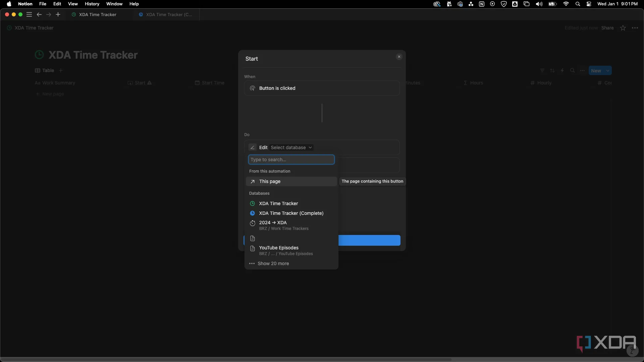This screenshot has width=644, height=362.
Task: Expand the New button dropdown arrow
Action: pyautogui.click(x=608, y=71)
